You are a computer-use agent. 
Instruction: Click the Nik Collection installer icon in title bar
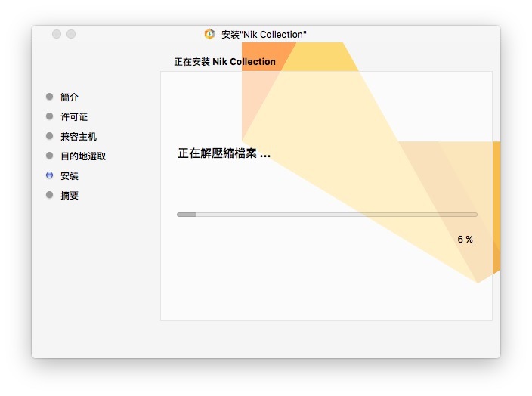point(209,34)
